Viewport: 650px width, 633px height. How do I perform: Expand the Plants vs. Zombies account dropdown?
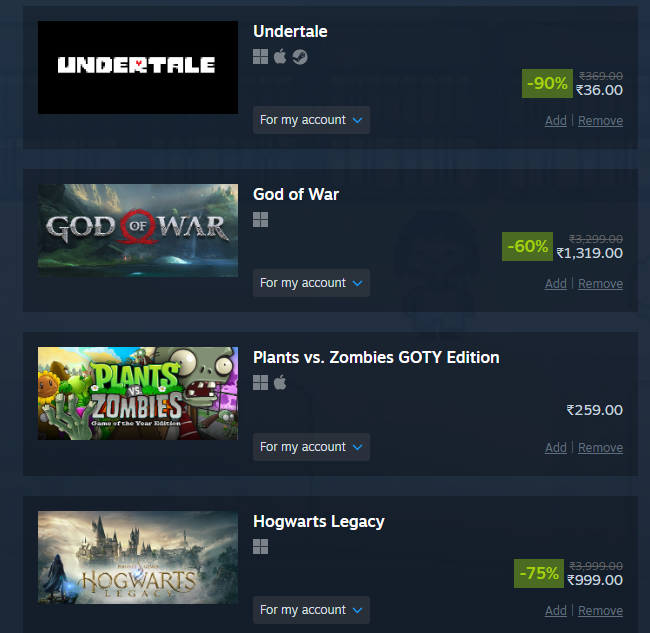(311, 447)
